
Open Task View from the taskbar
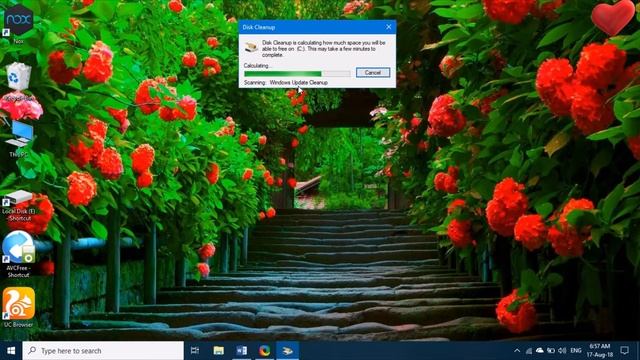[195, 351]
